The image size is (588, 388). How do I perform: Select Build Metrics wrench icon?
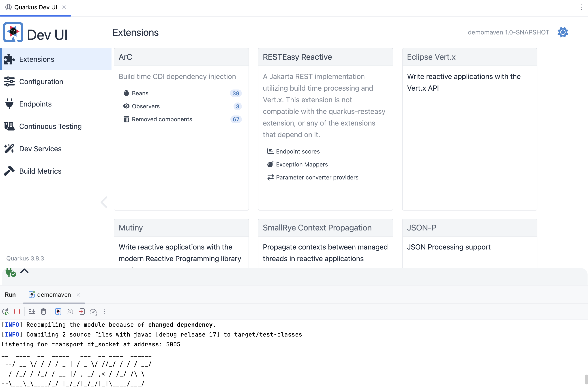(9, 171)
